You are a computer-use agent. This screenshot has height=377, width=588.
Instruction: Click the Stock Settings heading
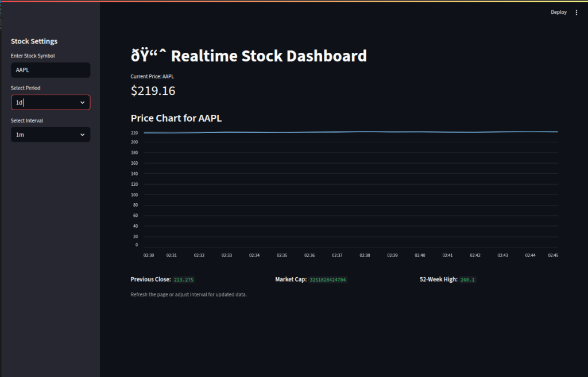tap(34, 41)
